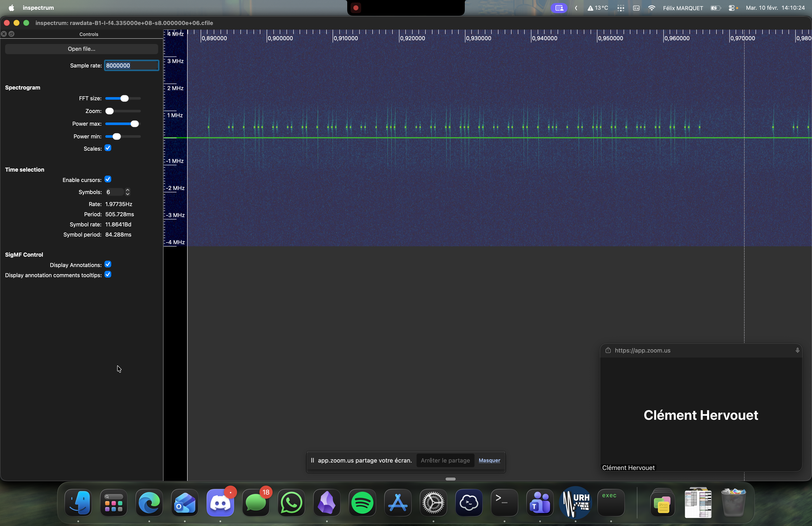
Task: Click the Wi-Fi status icon
Action: coord(651,8)
